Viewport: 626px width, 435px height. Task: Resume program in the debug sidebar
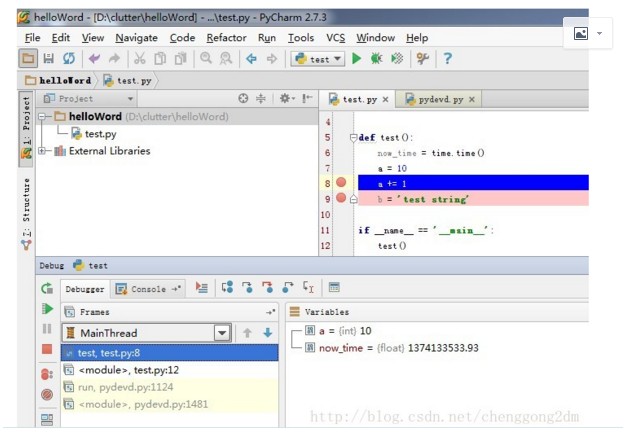point(47,308)
